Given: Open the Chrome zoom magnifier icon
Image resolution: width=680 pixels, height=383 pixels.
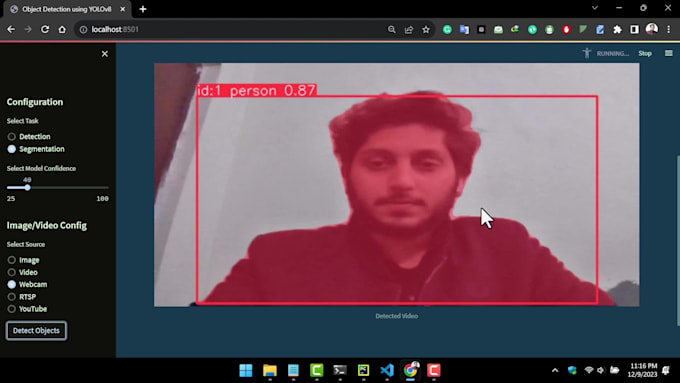Looking at the screenshot, I should pyautogui.click(x=392, y=29).
